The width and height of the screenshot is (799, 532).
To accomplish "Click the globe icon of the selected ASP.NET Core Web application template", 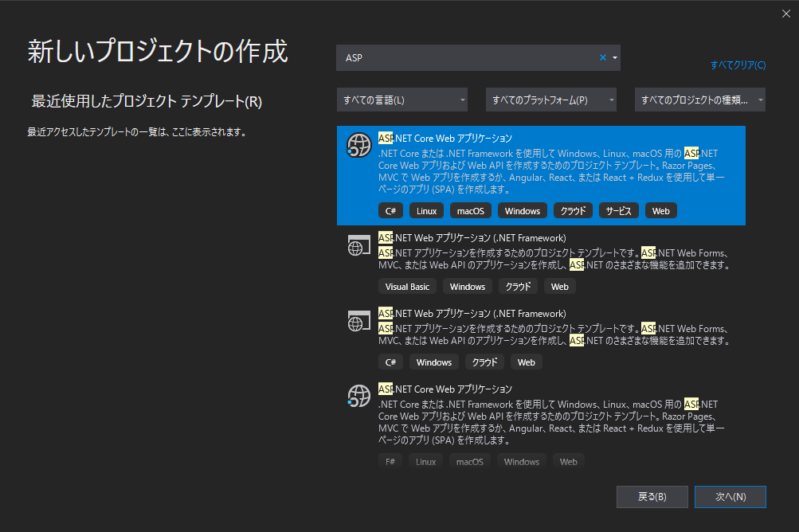I will pos(358,145).
